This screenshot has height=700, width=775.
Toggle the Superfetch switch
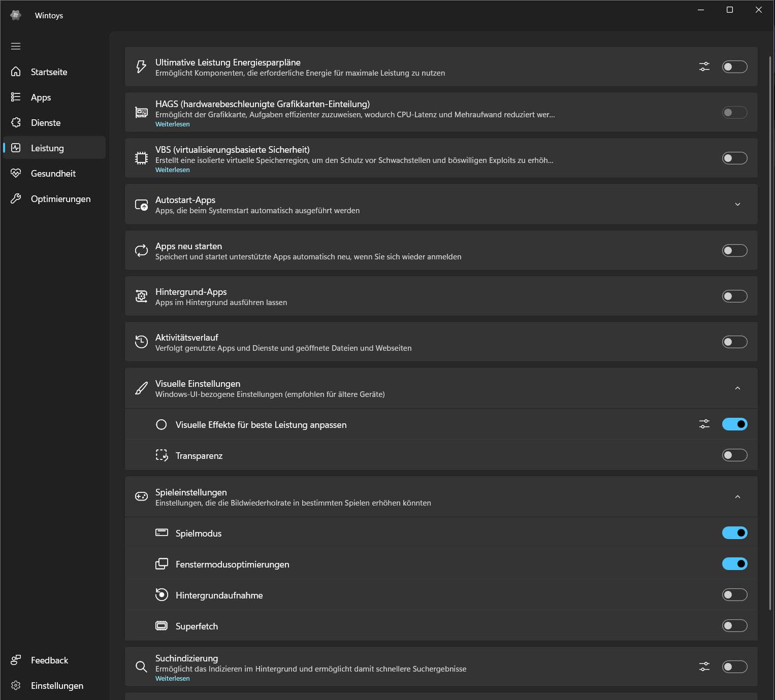tap(734, 625)
